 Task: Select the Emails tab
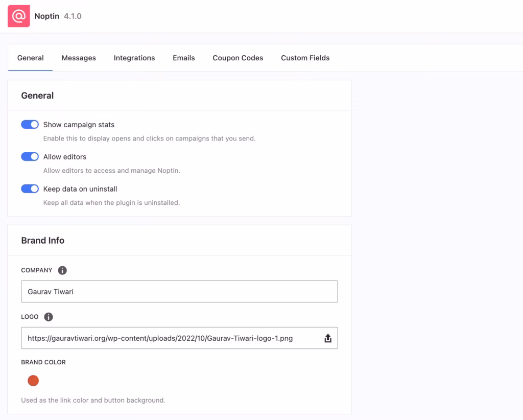click(x=183, y=58)
